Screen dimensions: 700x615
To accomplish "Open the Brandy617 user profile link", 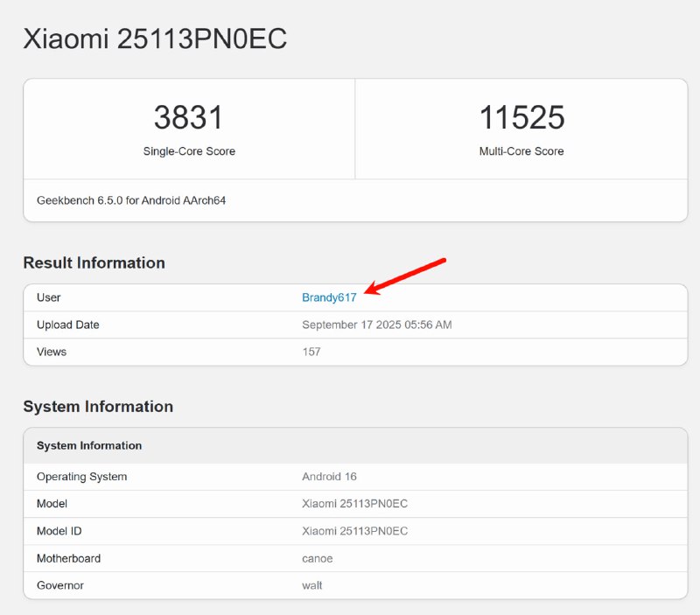I will [329, 297].
